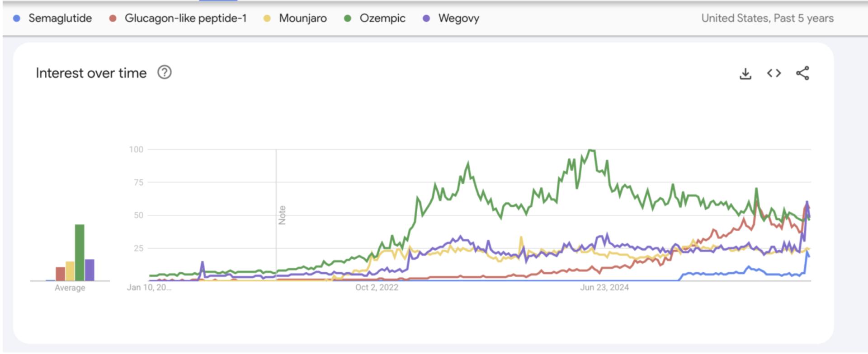Click the yellow Mounjaro legend dot
Screen dimensions: 868x354
tap(267, 18)
